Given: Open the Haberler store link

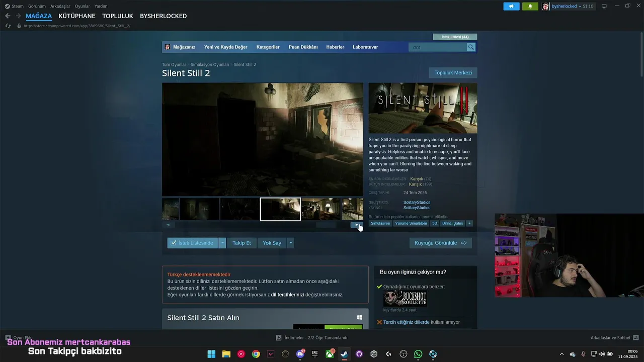Looking at the screenshot, I should click(x=335, y=47).
